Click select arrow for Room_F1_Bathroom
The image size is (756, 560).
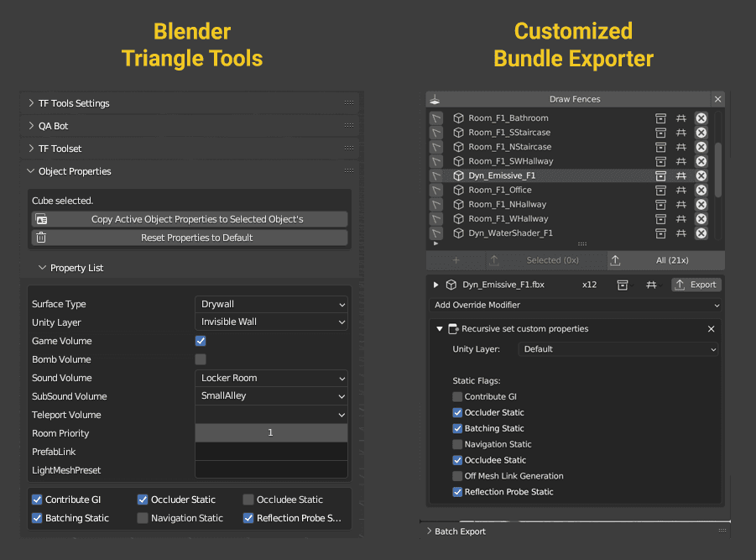click(436, 118)
